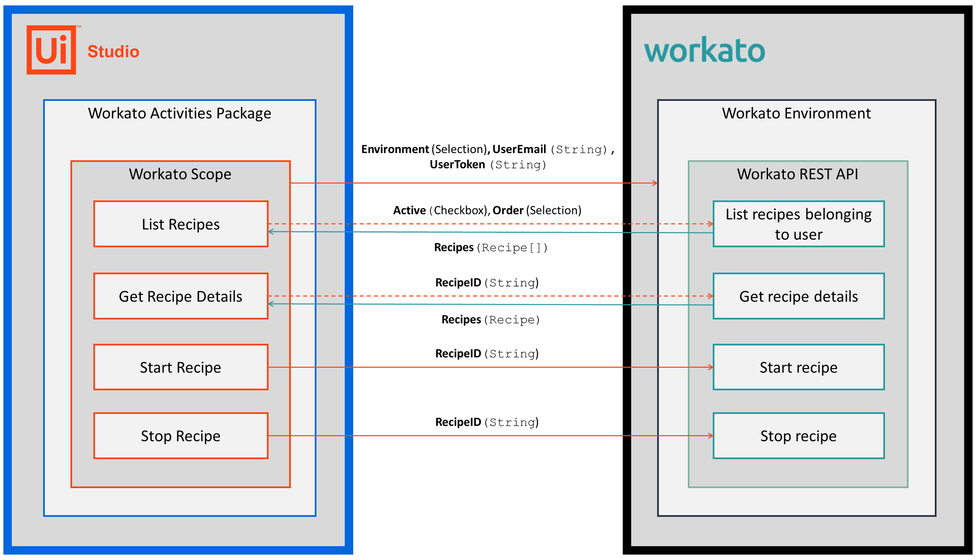
Task: Click the Workato Environment heading
Action: (x=796, y=113)
